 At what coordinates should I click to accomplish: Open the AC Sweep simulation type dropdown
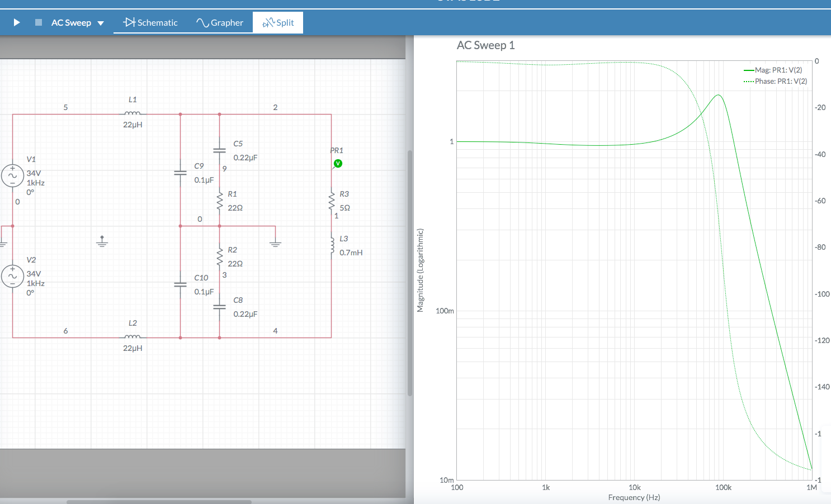tap(78, 23)
